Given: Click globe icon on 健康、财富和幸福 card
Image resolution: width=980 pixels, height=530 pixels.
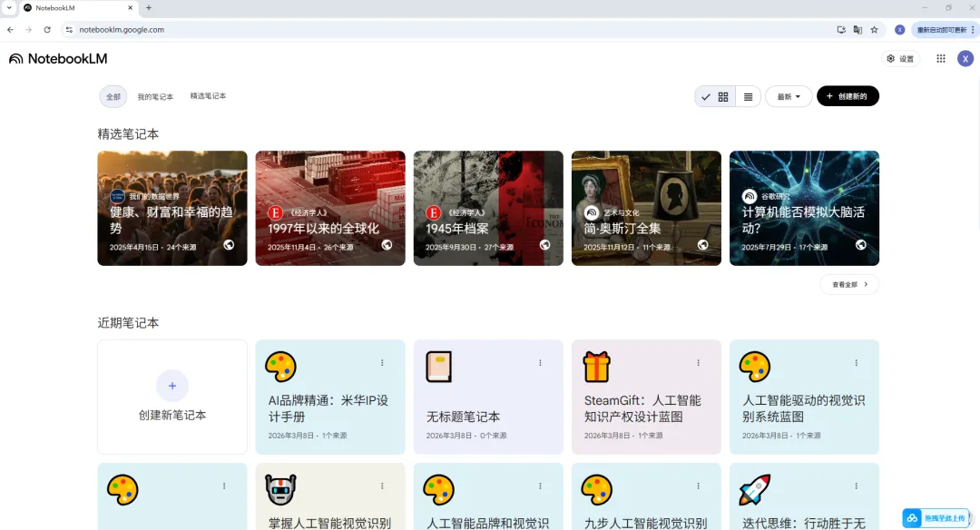Looking at the screenshot, I should tap(229, 245).
